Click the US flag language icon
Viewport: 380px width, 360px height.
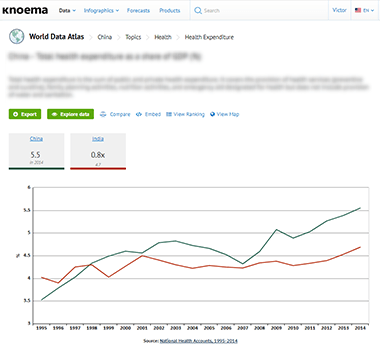pyautogui.click(x=358, y=10)
